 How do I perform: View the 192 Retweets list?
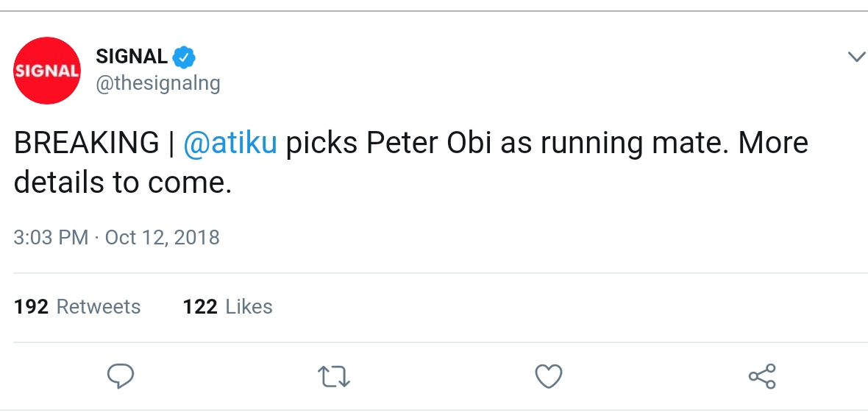77,306
